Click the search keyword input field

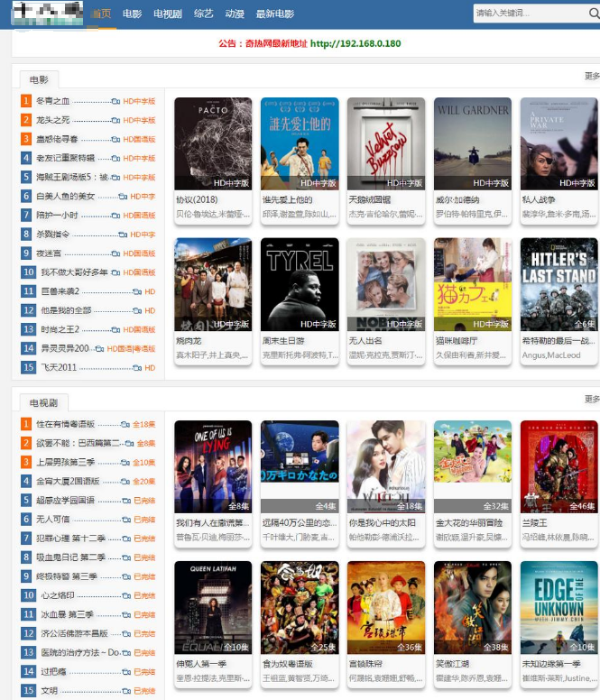pyautogui.click(x=531, y=14)
